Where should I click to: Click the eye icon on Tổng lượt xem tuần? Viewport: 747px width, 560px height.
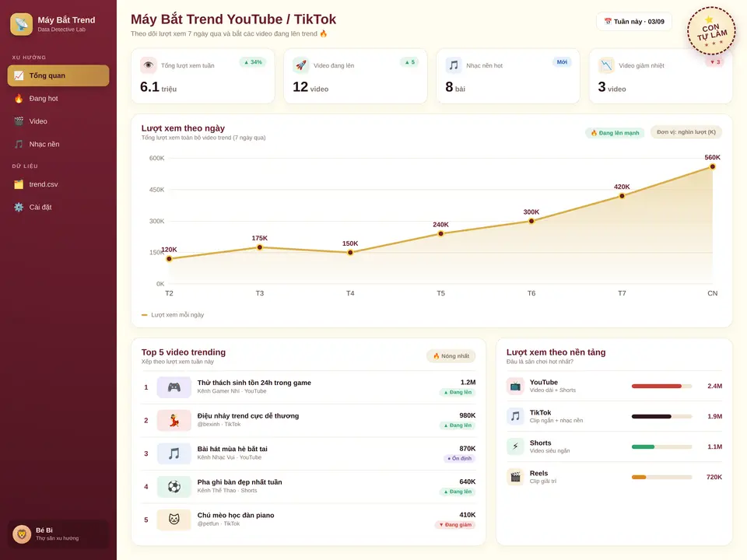tap(149, 65)
